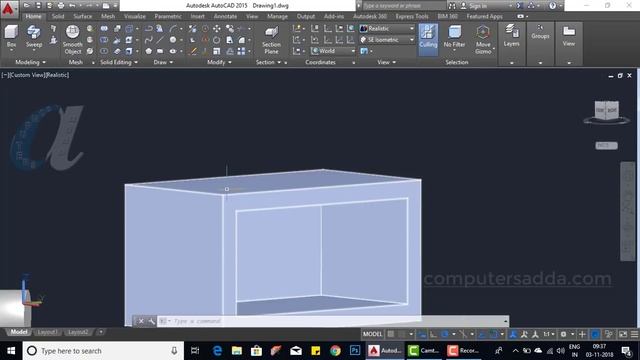Expand the Section panel

(x=269, y=62)
